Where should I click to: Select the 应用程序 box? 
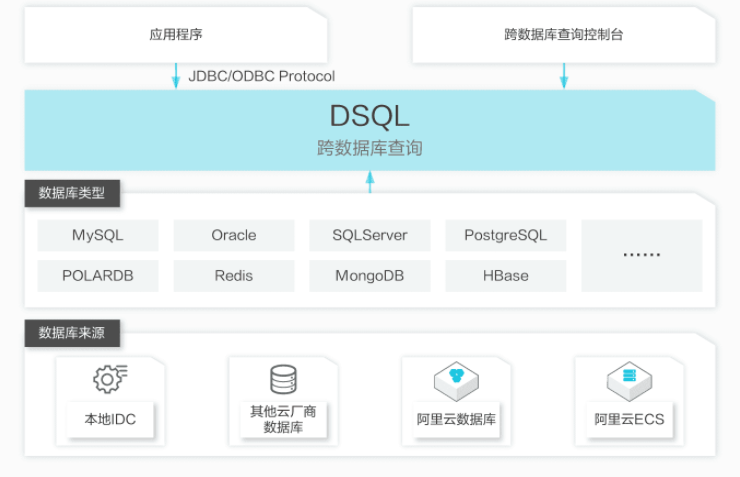click(176, 34)
